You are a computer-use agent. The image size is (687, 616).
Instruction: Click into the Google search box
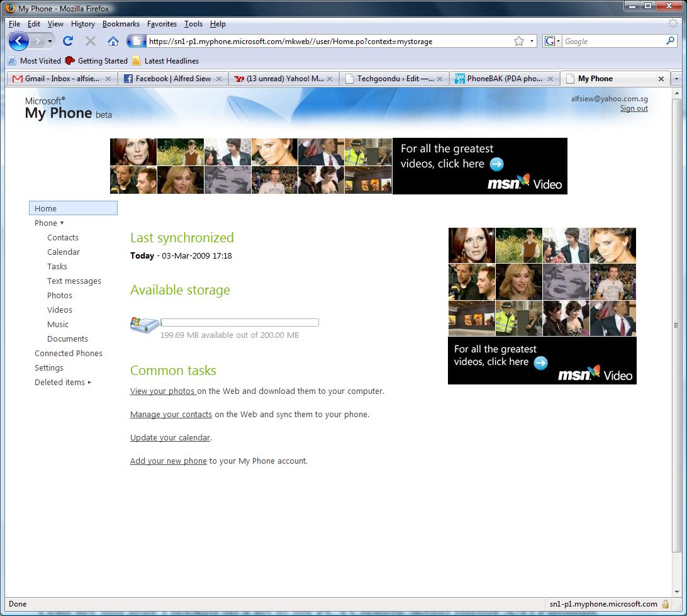(613, 41)
